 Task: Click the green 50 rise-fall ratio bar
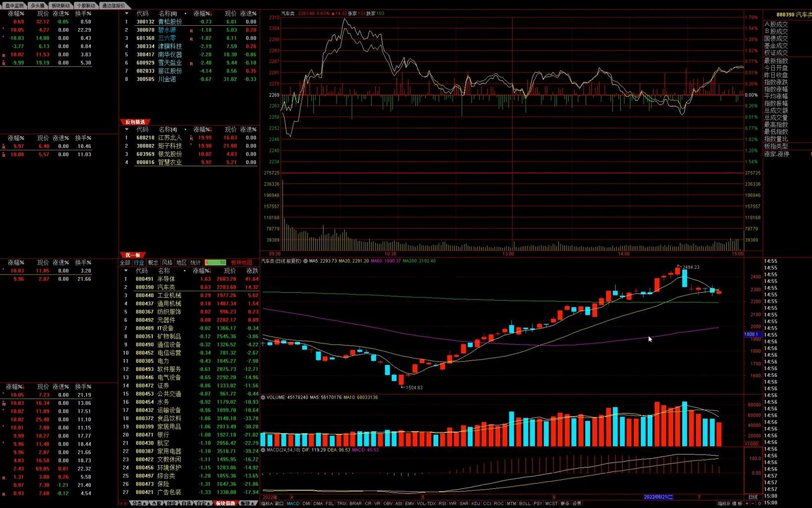click(x=216, y=262)
